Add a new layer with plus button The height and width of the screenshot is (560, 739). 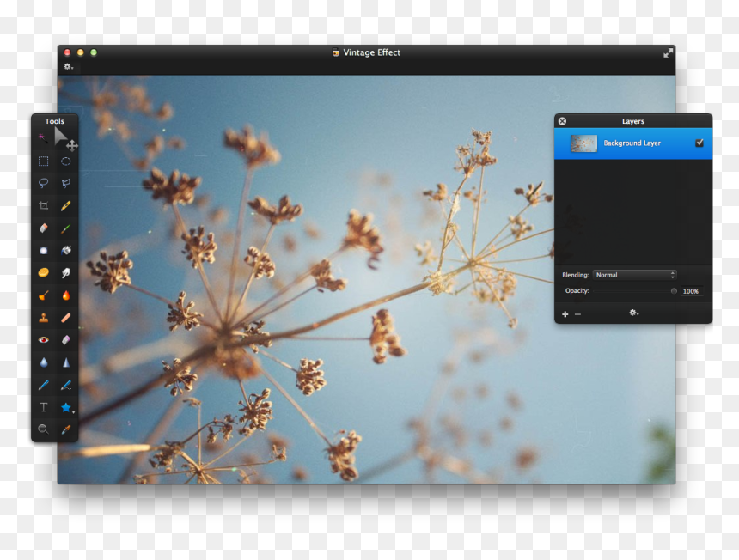(565, 314)
